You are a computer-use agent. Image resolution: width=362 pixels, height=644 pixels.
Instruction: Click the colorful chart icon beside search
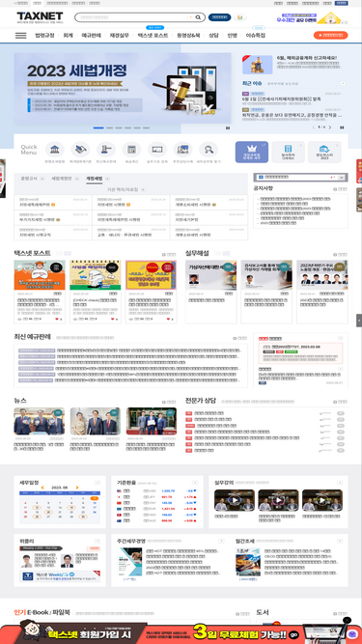point(239,17)
